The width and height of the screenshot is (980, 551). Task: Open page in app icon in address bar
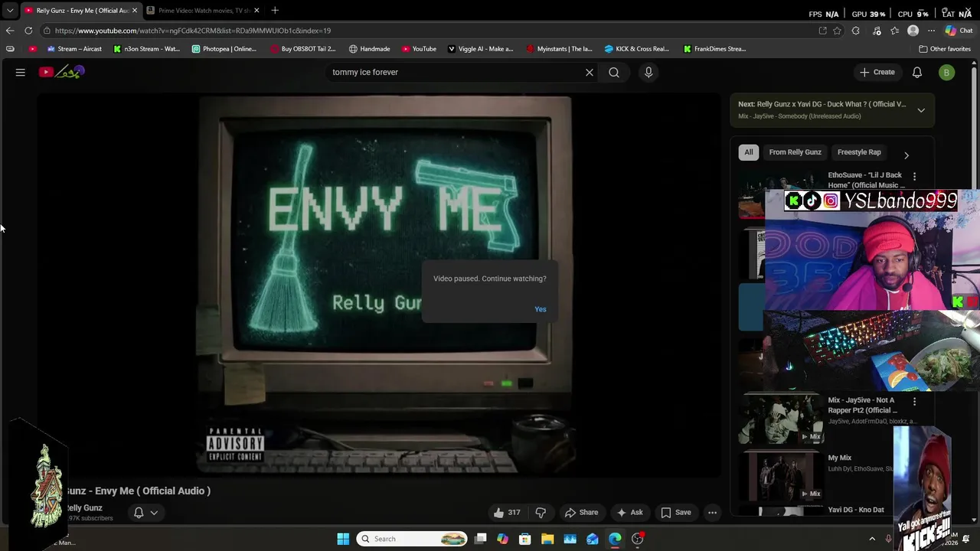pyautogui.click(x=822, y=31)
